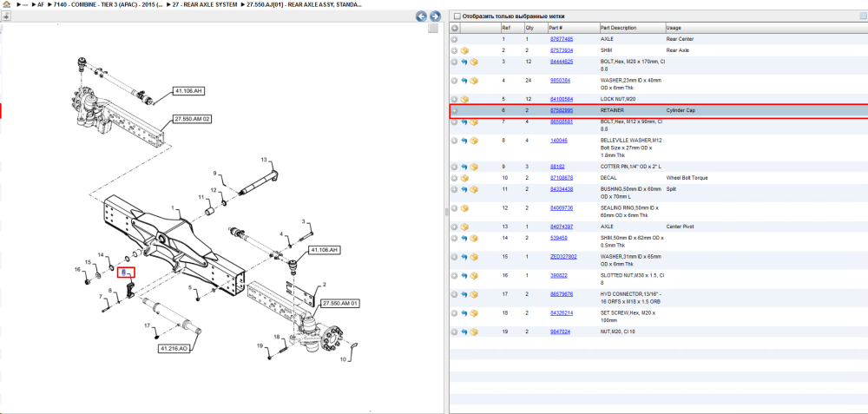
Task: Click box icon for center pivot AXLE ref 13
Action: point(464,227)
